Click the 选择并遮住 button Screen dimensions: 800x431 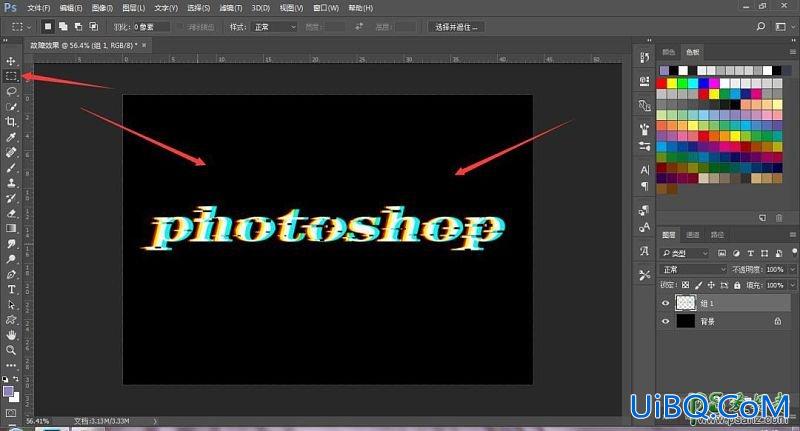pyautogui.click(x=456, y=27)
